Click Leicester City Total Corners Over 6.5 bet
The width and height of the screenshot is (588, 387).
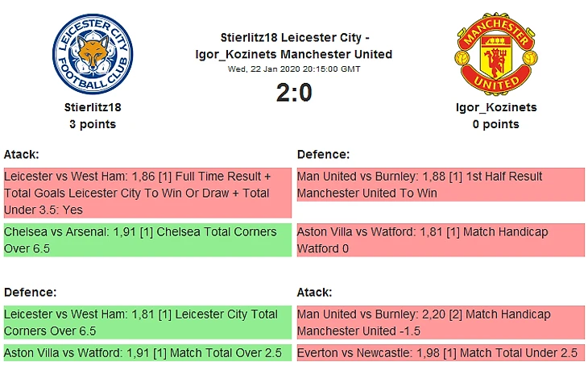147,322
